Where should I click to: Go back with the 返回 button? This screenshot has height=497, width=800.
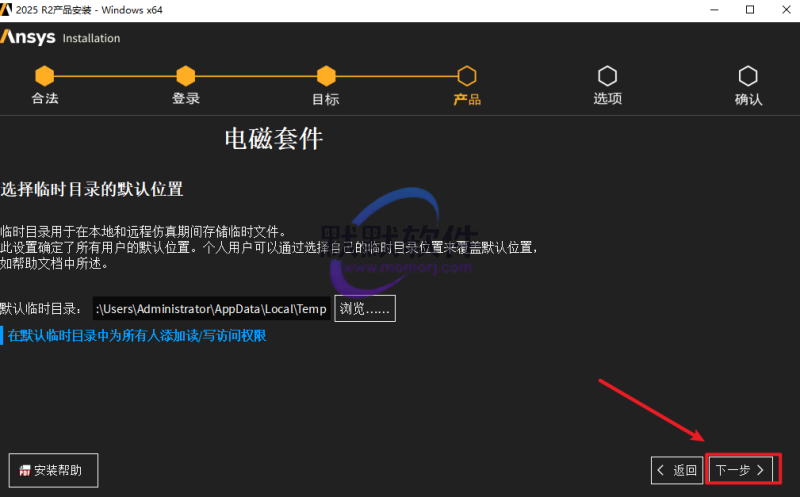click(677, 469)
